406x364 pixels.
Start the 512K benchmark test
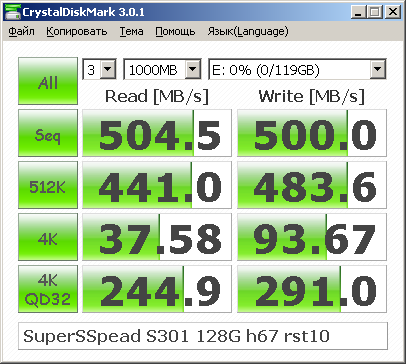[x=48, y=185]
